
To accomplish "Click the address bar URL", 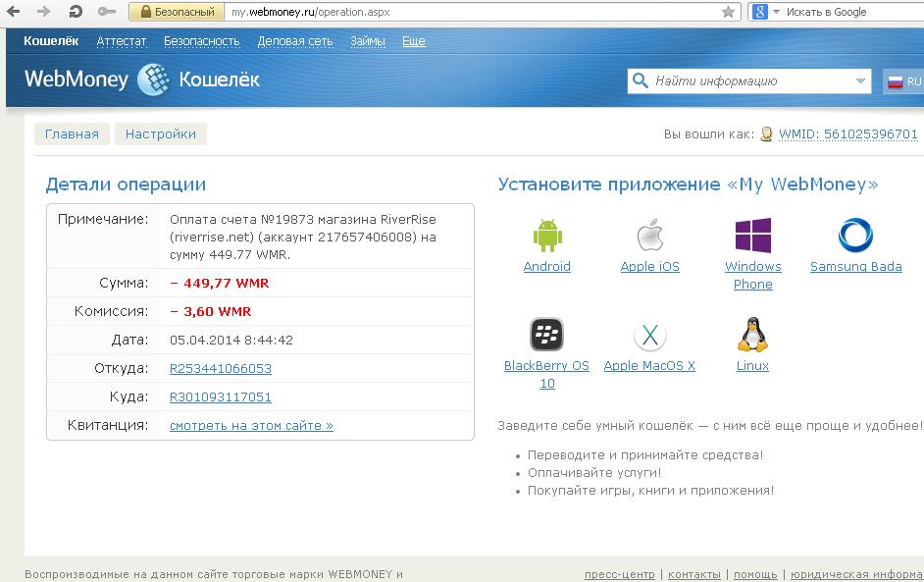I will tap(311, 12).
